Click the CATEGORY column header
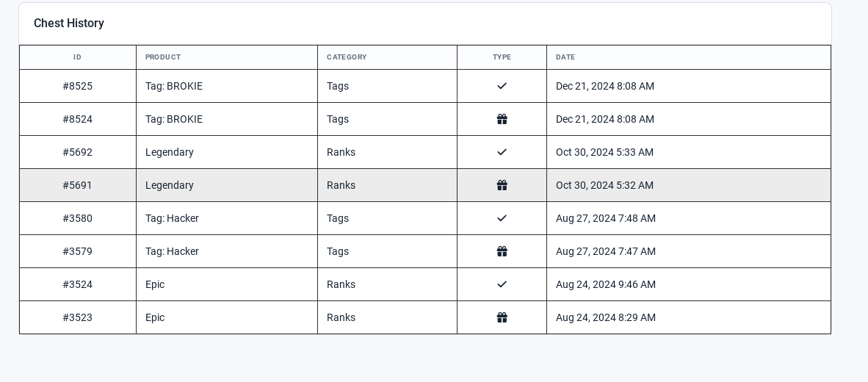The height and width of the screenshot is (382, 868). click(x=347, y=57)
